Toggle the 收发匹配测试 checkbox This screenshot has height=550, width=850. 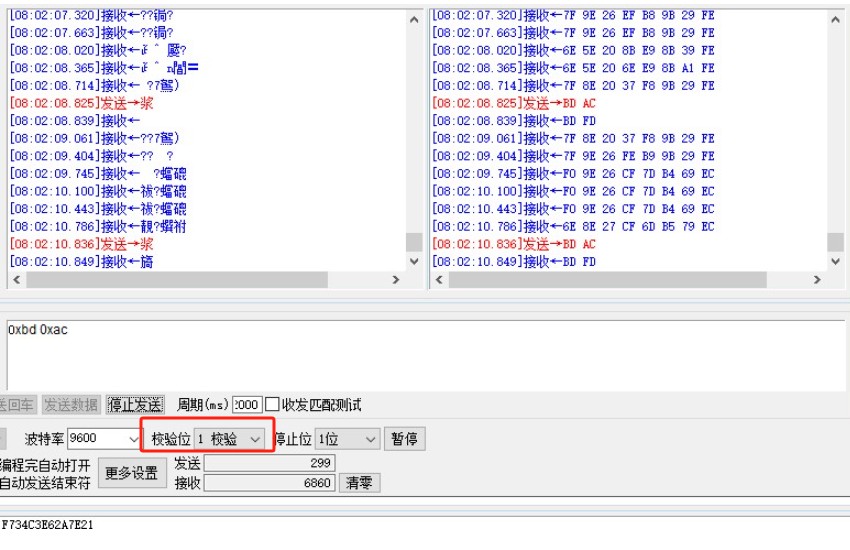click(273, 404)
